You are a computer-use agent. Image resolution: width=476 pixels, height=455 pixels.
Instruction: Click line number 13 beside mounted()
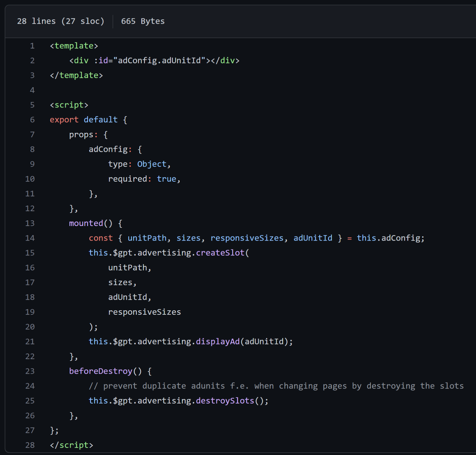[x=30, y=223]
